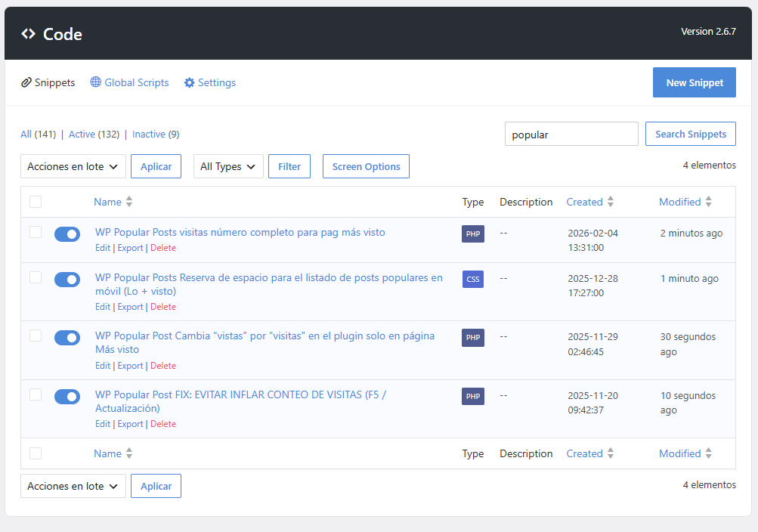Disable the visitas número completo snippet toggle
The height and width of the screenshot is (532, 758).
67,234
